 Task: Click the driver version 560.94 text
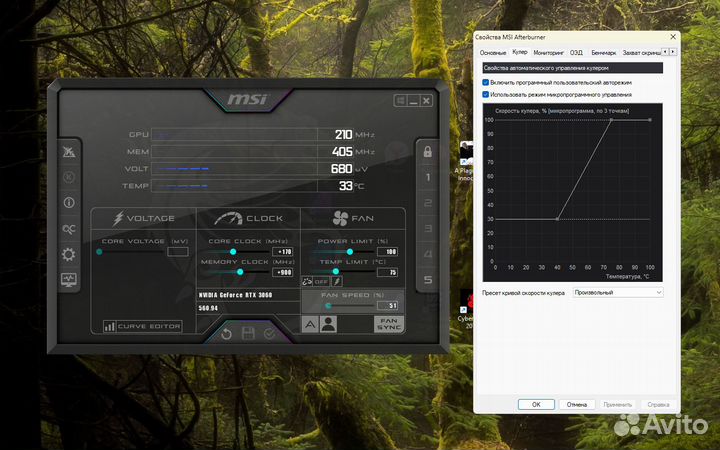pos(208,308)
